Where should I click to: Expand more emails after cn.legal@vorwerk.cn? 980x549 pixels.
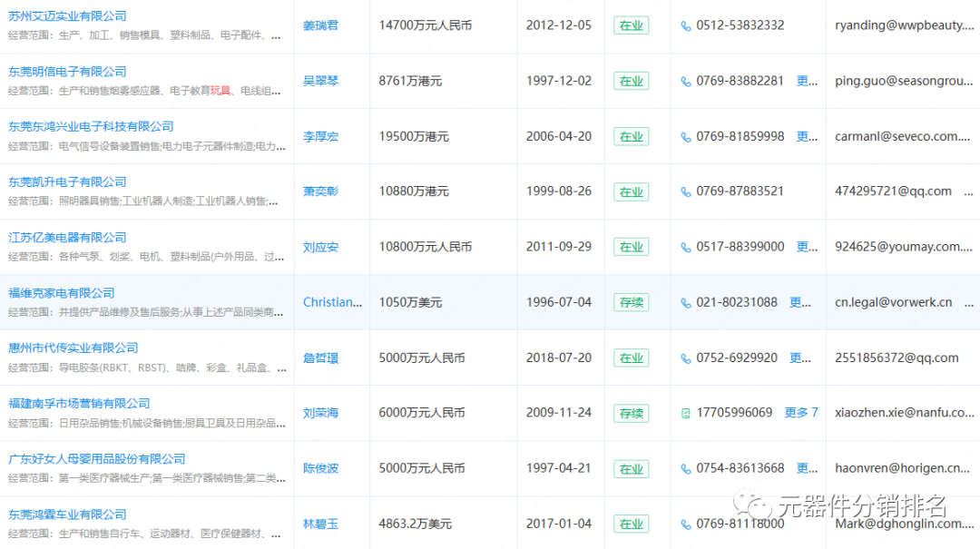click(968, 303)
